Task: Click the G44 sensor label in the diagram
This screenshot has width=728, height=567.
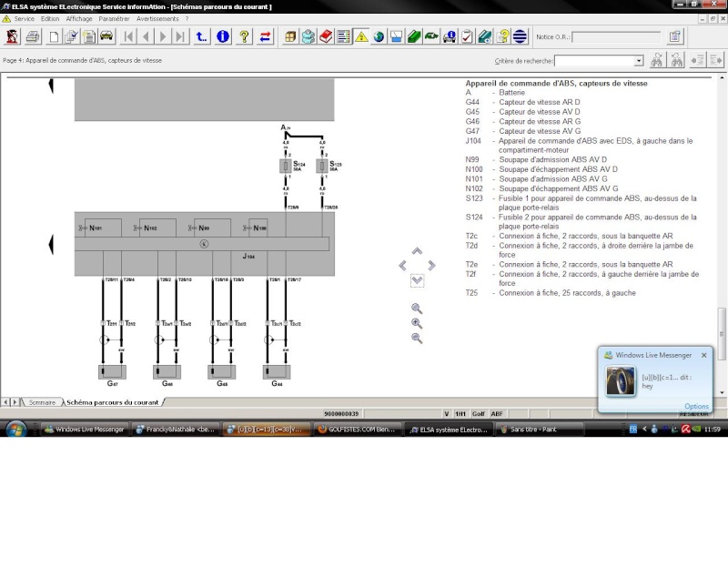Action: tap(277, 383)
